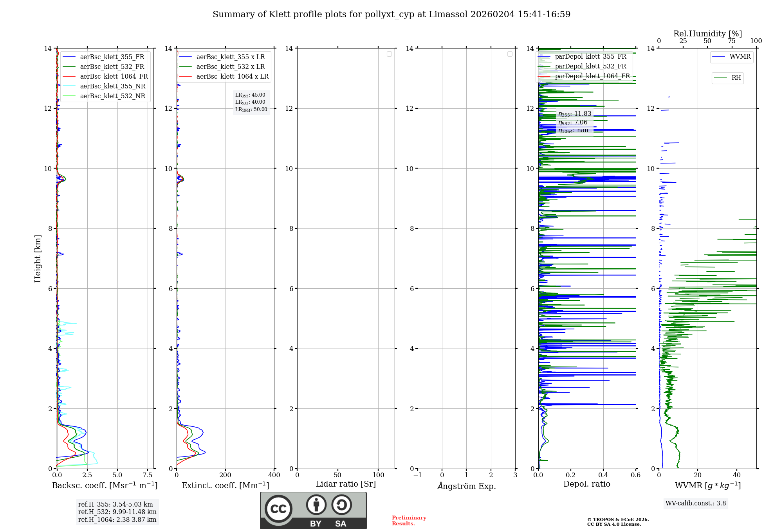The image size is (783, 532).
Task: Click the WVMR legend entry
Action: click(x=732, y=57)
